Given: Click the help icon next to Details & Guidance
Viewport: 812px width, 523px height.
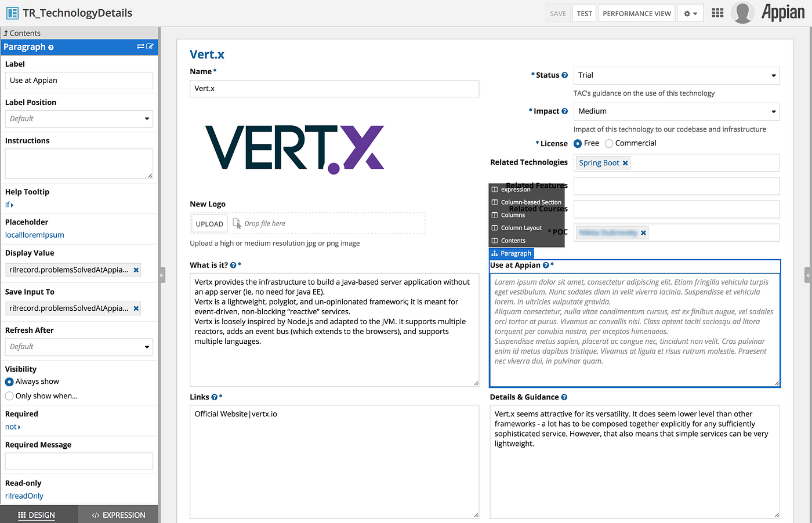Looking at the screenshot, I should [564, 397].
